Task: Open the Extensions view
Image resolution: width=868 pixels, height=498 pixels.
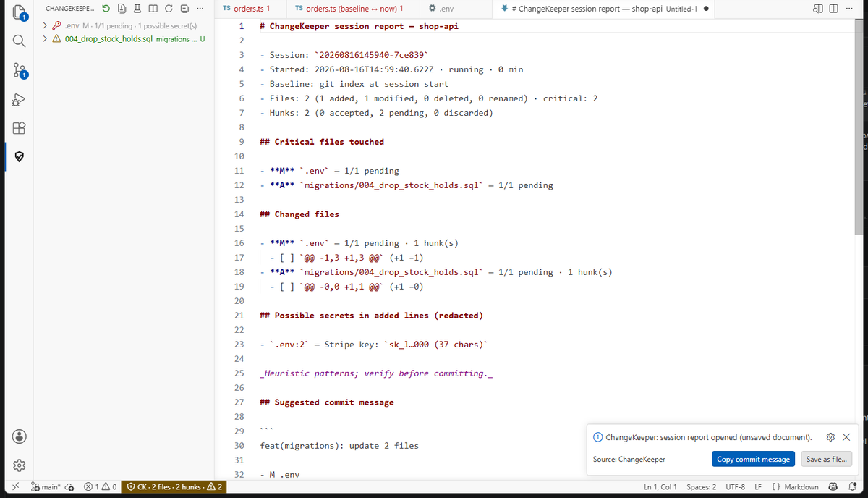Action: 20,130
